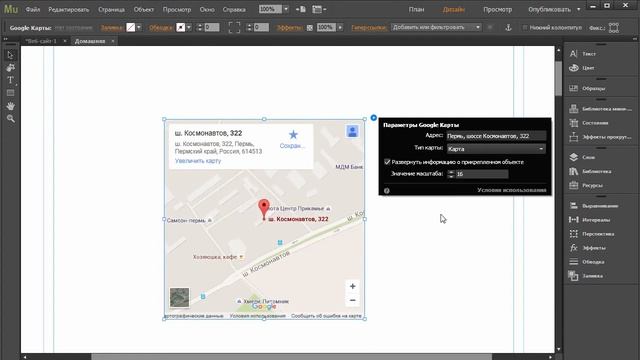This screenshot has width=640, height=360.
Task: Open the Страница menu
Action: [x=111, y=9]
